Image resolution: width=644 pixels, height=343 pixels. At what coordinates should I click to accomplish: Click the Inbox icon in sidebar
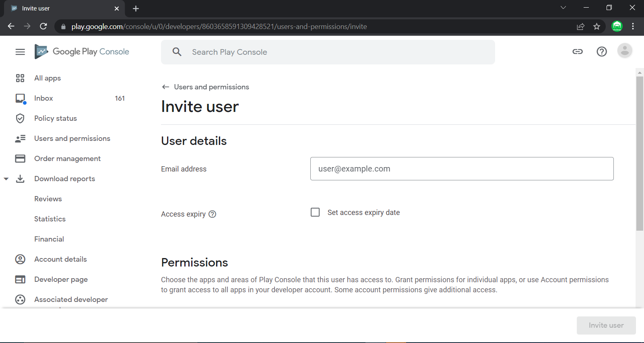(x=20, y=98)
